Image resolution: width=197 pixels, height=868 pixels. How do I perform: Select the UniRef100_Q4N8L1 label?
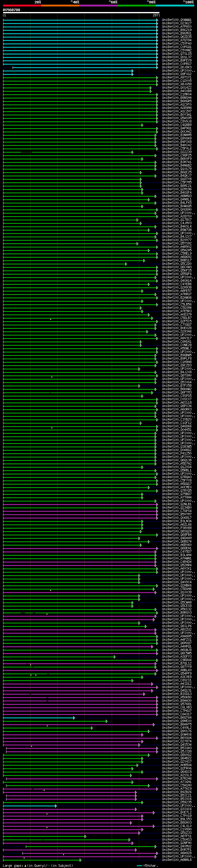(176, 200)
